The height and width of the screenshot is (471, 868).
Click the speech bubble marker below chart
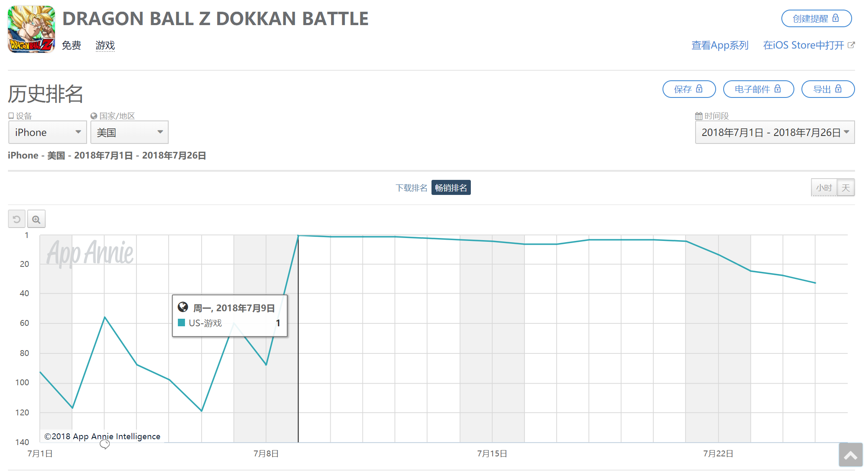click(x=105, y=444)
